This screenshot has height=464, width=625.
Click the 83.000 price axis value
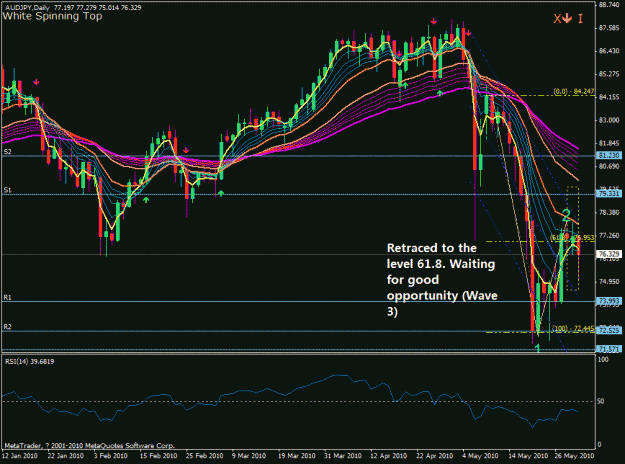point(609,120)
